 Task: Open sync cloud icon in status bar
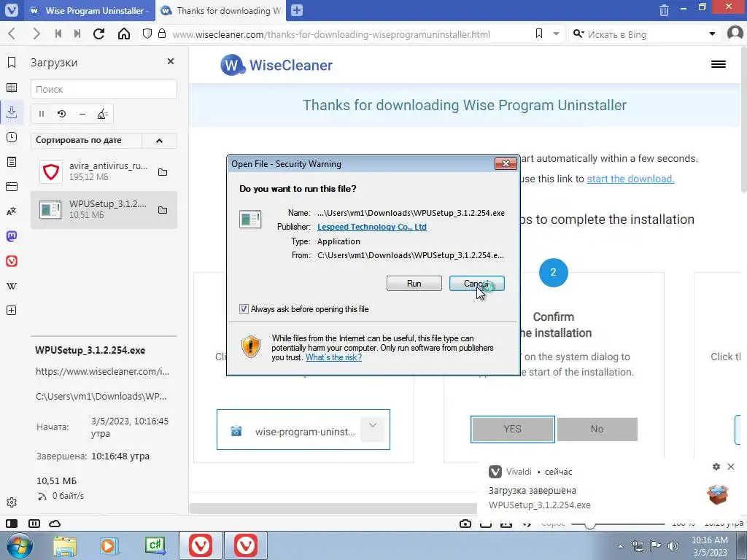click(55, 524)
